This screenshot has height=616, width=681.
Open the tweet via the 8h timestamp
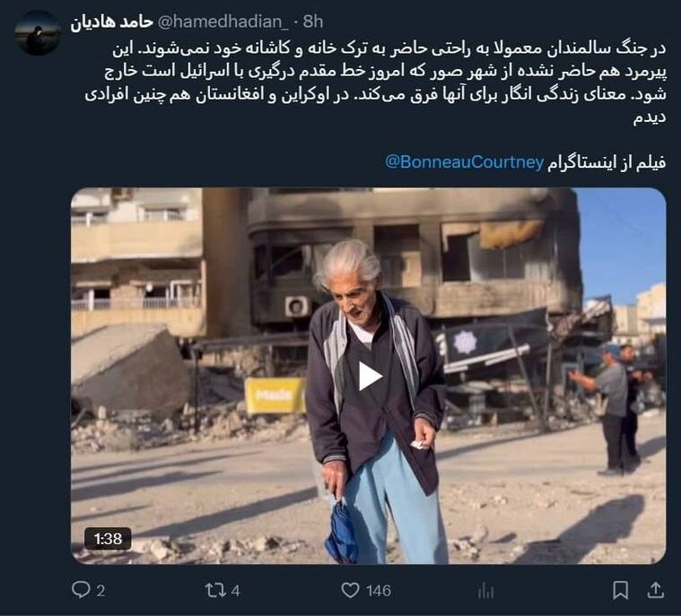click(x=313, y=22)
